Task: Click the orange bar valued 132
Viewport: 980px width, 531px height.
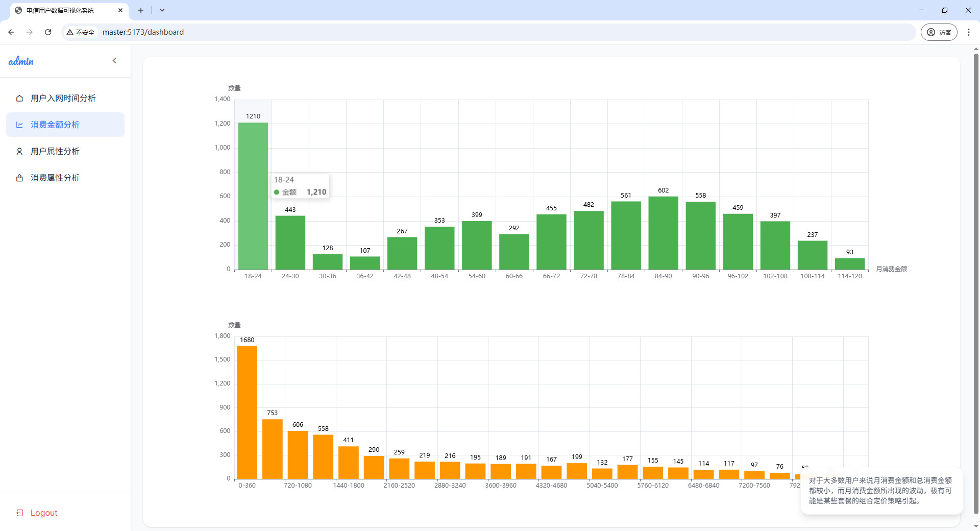Action: point(602,474)
